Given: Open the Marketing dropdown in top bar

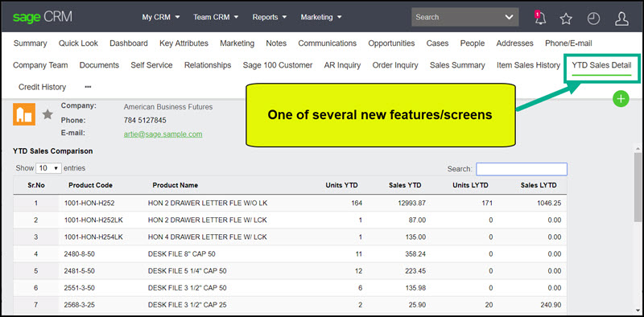Looking at the screenshot, I should point(321,17).
